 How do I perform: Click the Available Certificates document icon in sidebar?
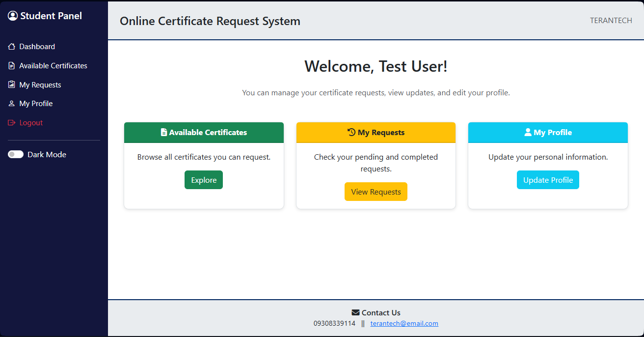point(12,65)
